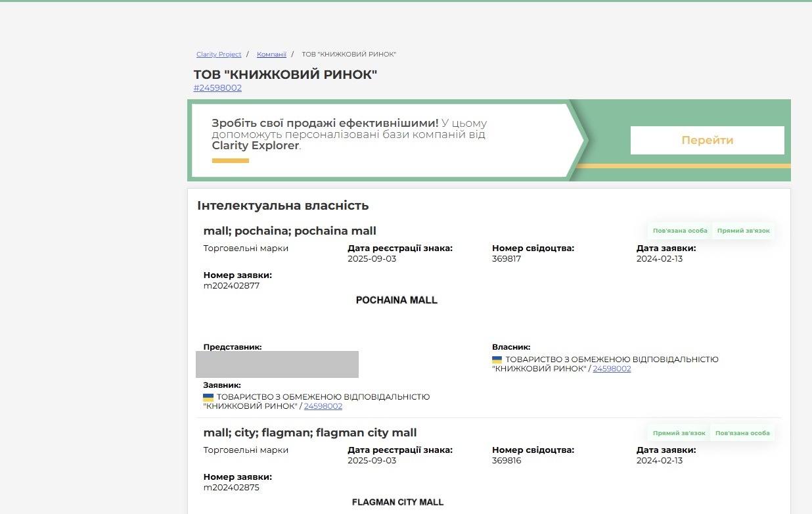This screenshot has height=514, width=812.
Task: Click the Clarity Explorer promo banner text
Action: pyautogui.click(x=350, y=134)
